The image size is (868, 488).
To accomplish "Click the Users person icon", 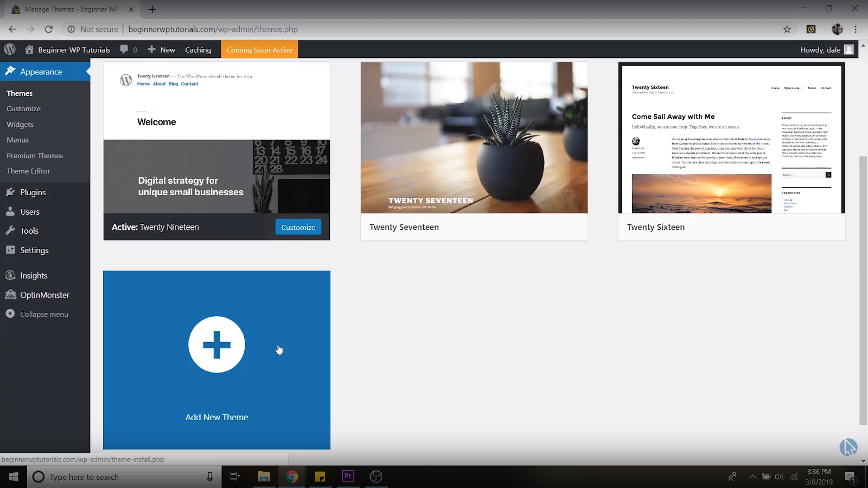I will point(10,211).
